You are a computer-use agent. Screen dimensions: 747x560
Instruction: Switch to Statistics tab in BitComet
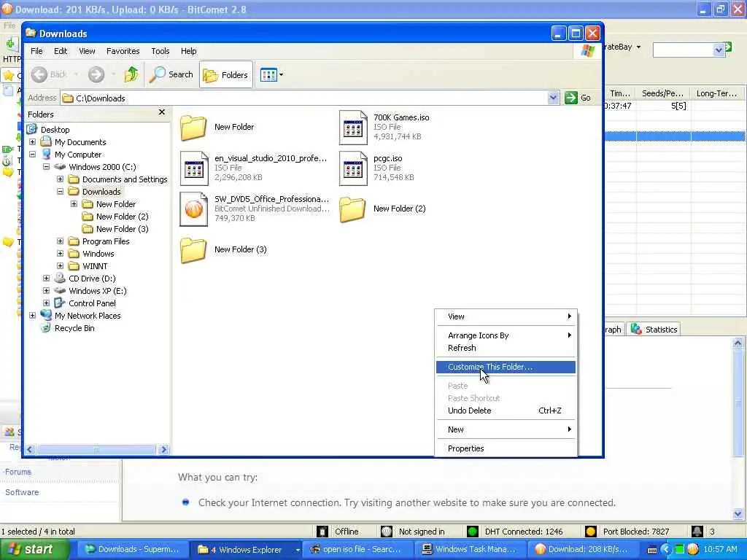654,329
